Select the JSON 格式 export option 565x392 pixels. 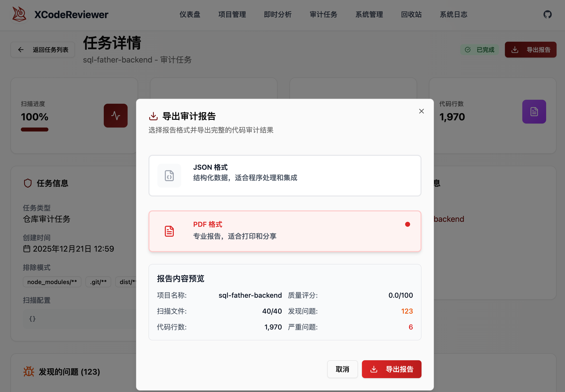point(285,175)
